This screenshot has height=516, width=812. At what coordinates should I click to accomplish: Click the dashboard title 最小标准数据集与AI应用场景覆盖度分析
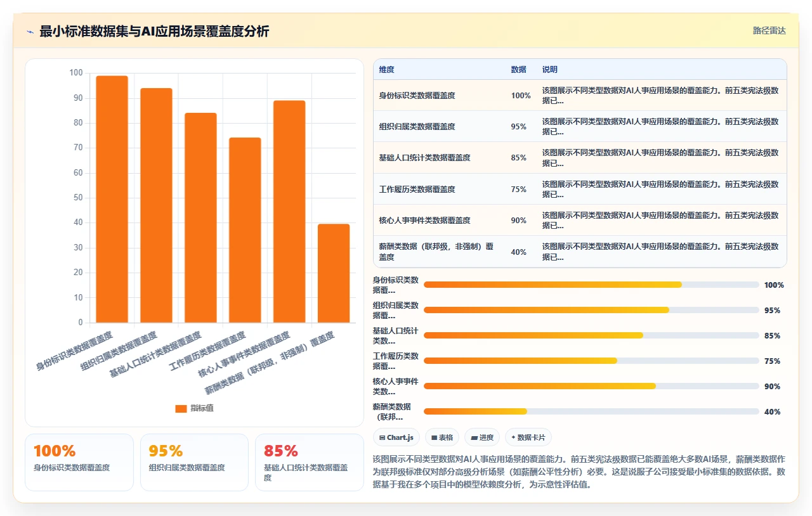154,32
